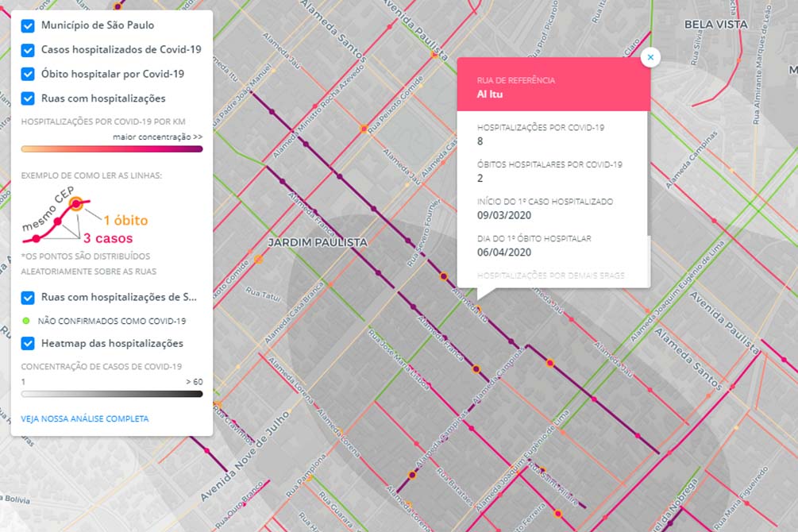Click the Hospitalizações por Covid-19 value 8

point(480,141)
